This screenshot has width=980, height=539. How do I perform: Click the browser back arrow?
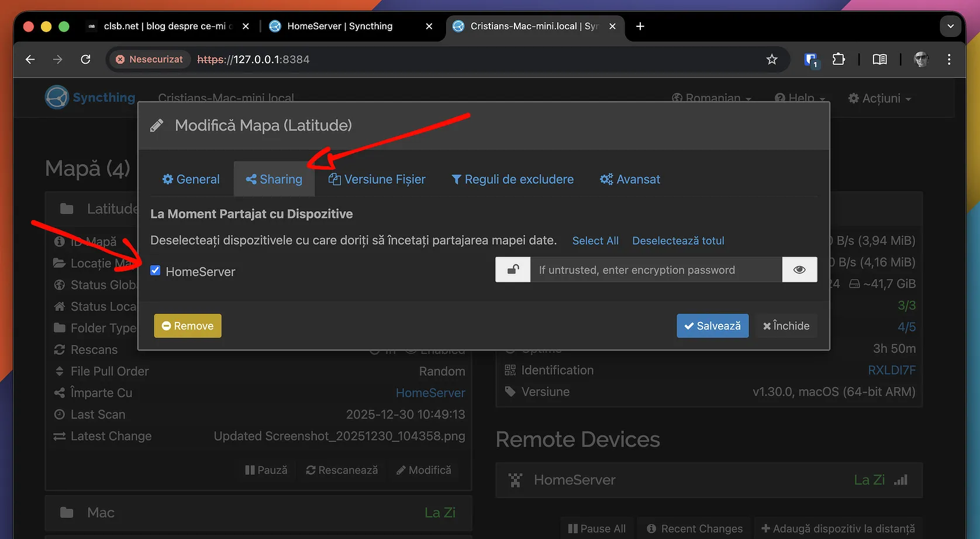pos(30,59)
